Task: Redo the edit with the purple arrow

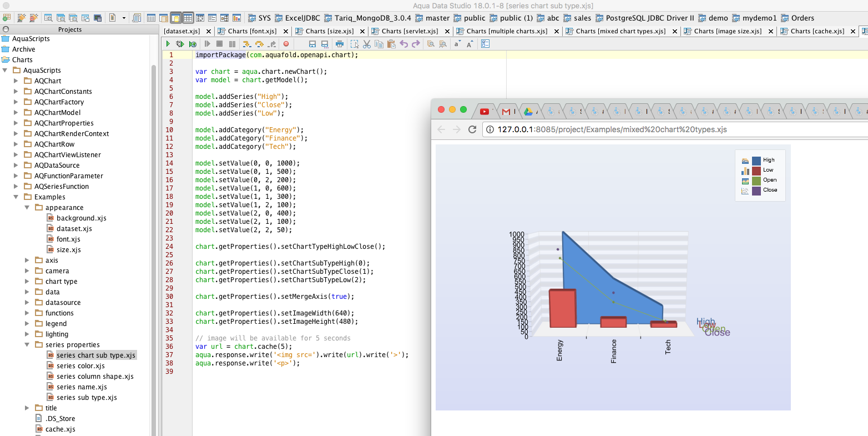Action: click(416, 44)
